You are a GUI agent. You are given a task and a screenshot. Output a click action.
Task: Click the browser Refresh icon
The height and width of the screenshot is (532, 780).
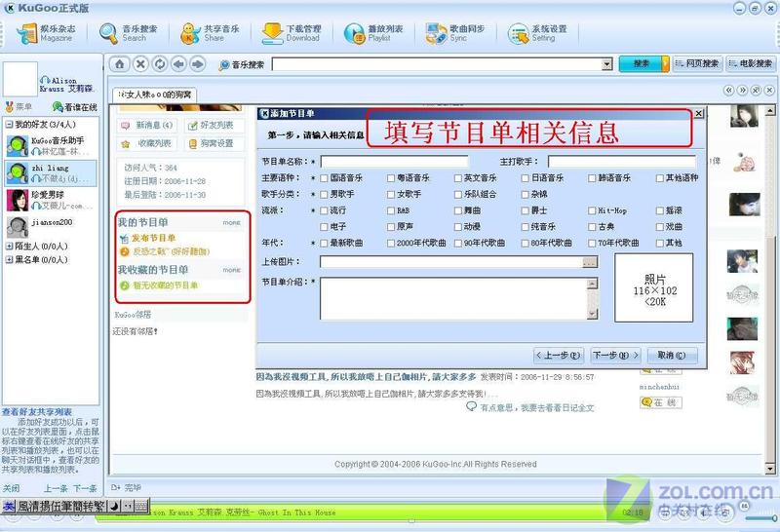[160, 64]
